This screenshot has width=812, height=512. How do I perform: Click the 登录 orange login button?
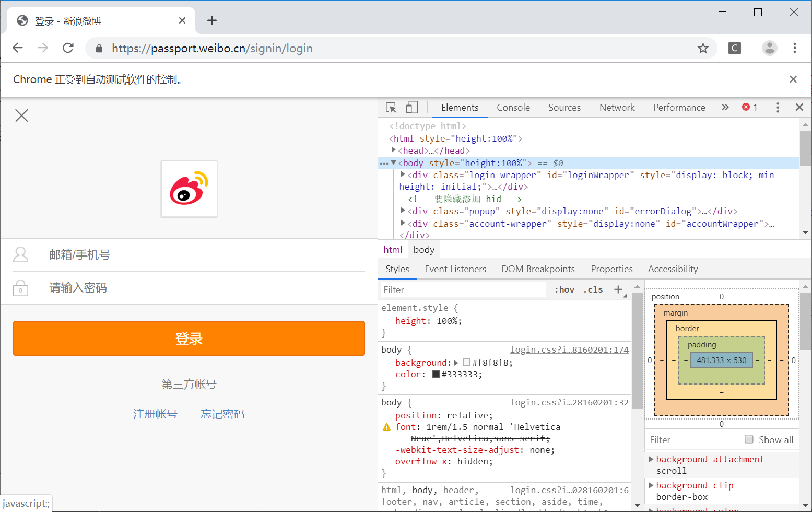(189, 339)
